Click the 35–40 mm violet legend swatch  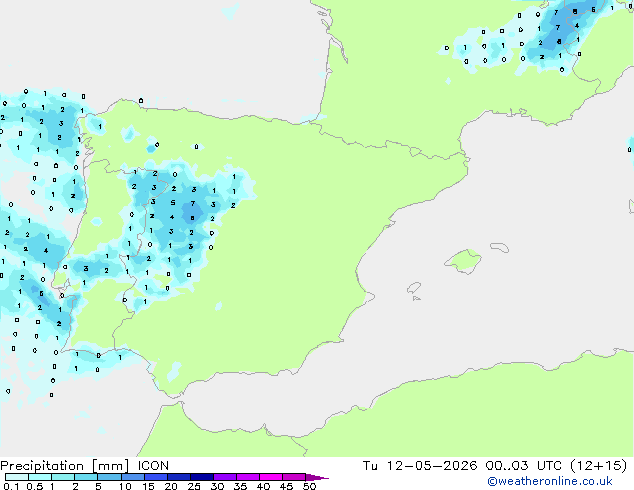click(248, 477)
